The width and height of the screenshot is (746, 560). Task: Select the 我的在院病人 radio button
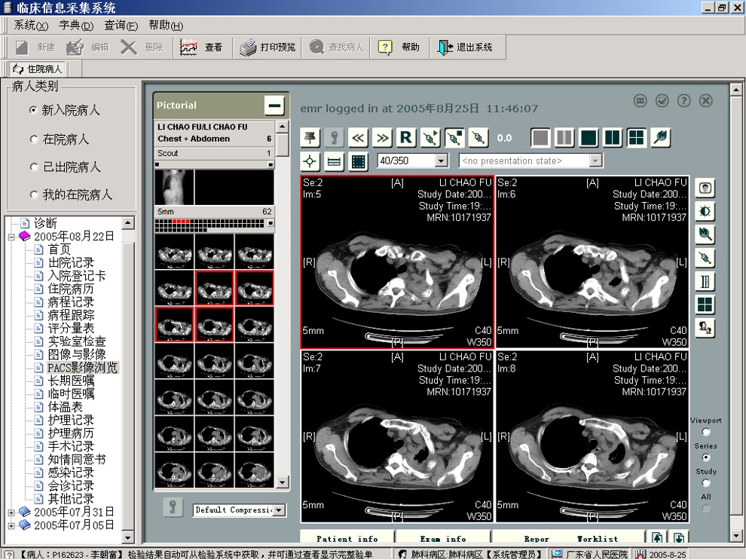point(33,194)
